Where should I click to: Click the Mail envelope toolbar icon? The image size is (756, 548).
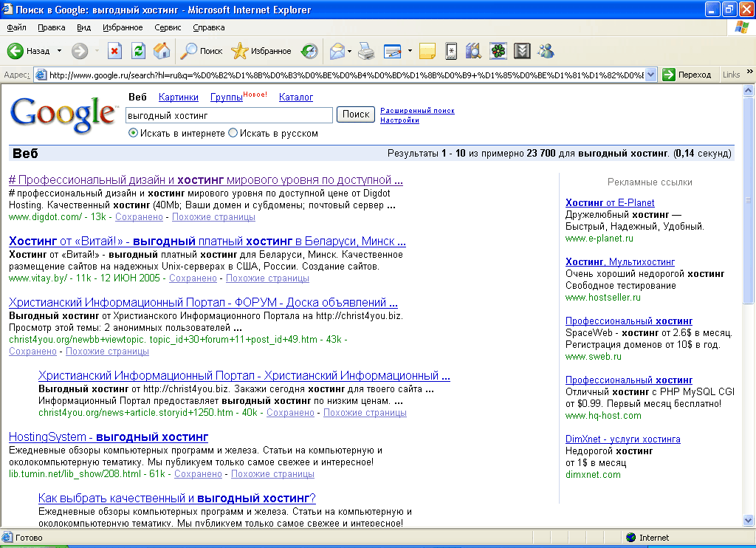[337, 51]
